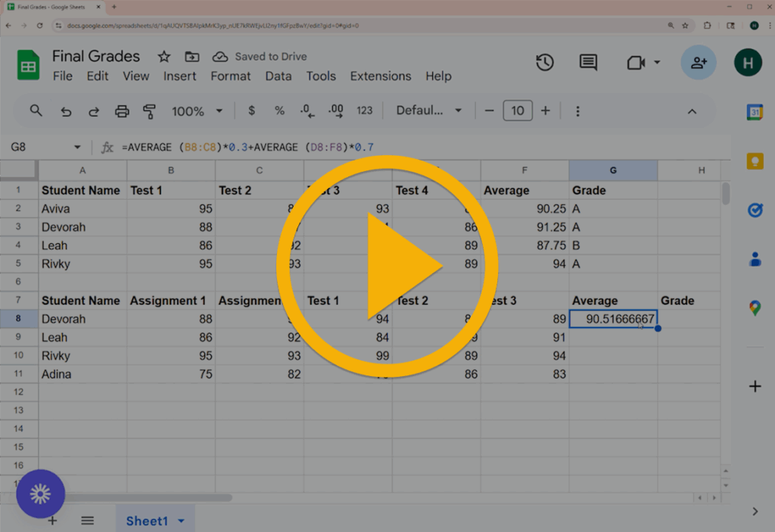Open the Default font dropdown

click(428, 111)
